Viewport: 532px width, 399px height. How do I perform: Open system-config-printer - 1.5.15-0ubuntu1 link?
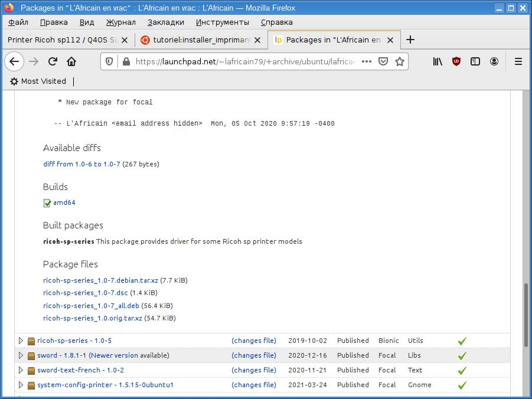click(105, 385)
